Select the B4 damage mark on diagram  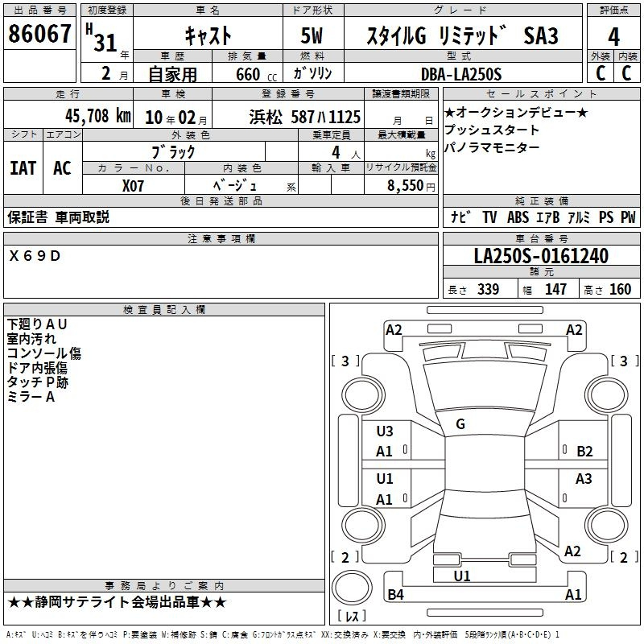pos(395,595)
